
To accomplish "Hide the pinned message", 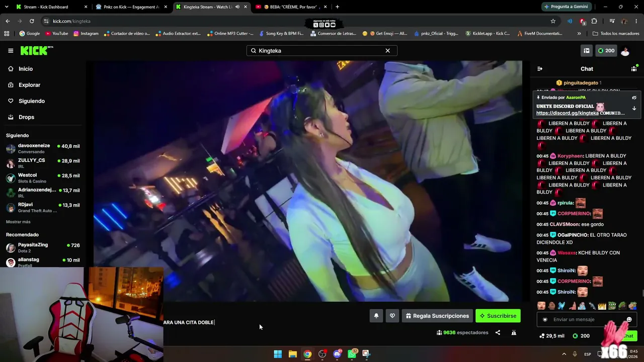I will pos(634,98).
